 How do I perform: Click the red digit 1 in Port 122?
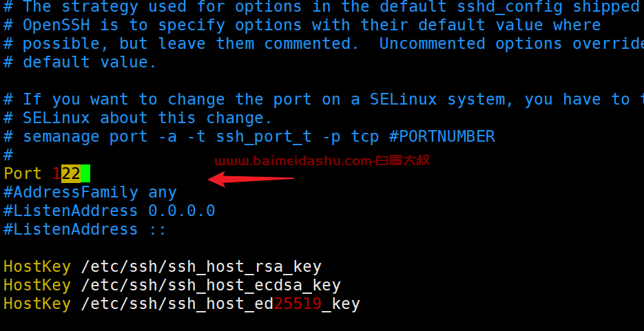[x=56, y=173]
